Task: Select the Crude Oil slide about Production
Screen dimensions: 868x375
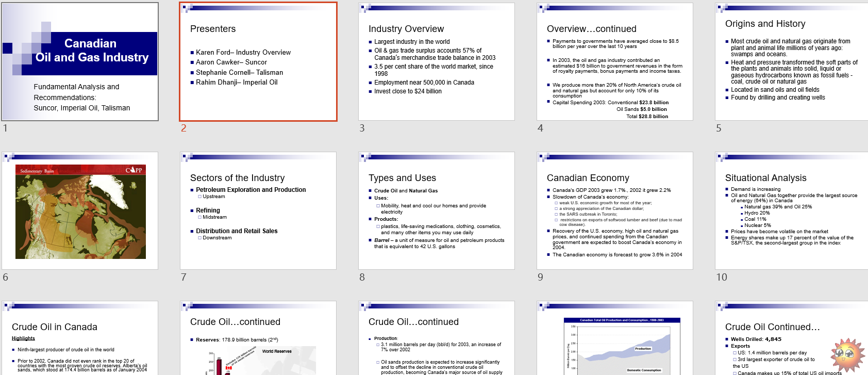Action: [x=437, y=338]
